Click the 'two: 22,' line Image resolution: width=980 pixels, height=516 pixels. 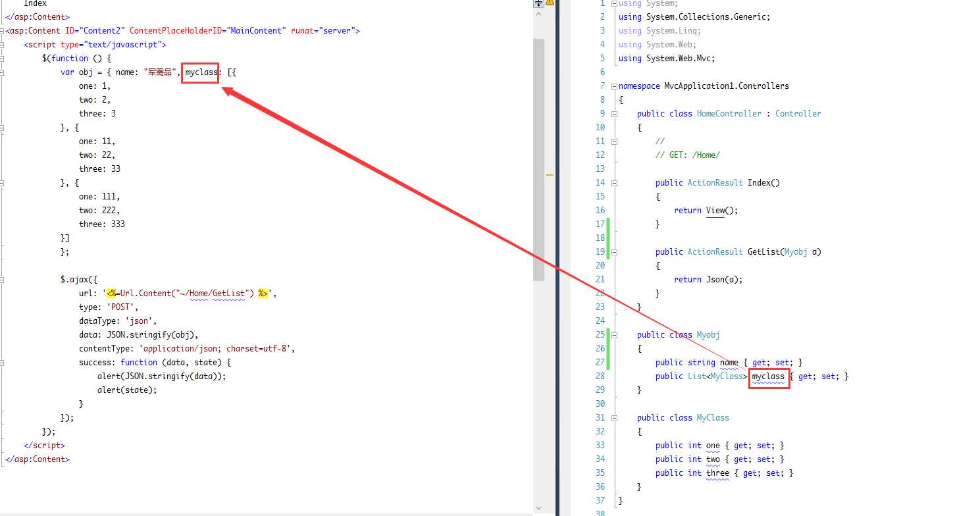coord(97,155)
